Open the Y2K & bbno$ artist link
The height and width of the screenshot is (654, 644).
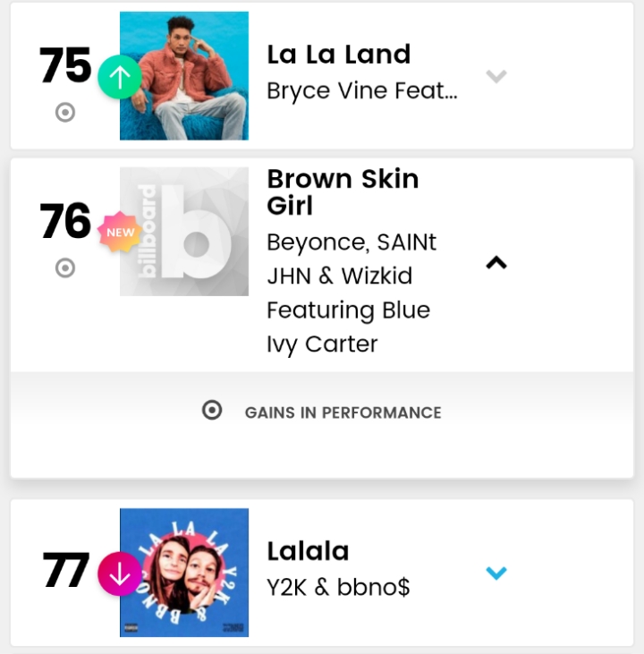point(338,587)
